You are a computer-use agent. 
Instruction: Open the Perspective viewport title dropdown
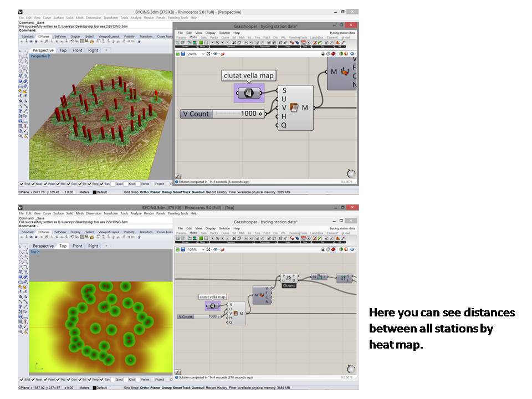(x=39, y=55)
